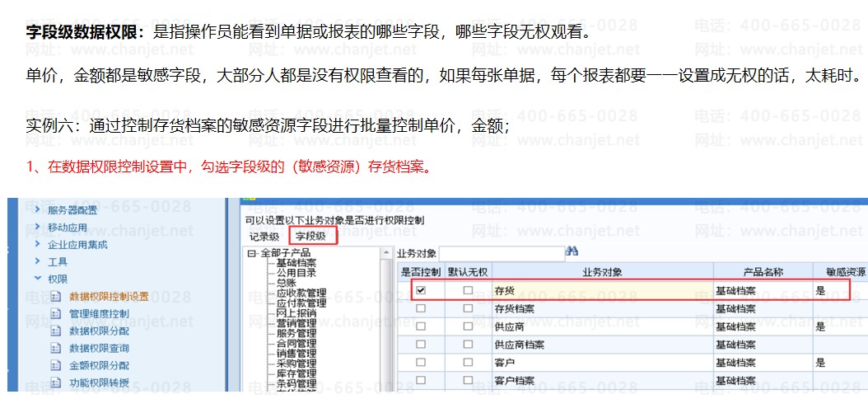Enable 默认无权 checkbox for 存货 row
The height and width of the screenshot is (399, 868).
click(x=468, y=290)
